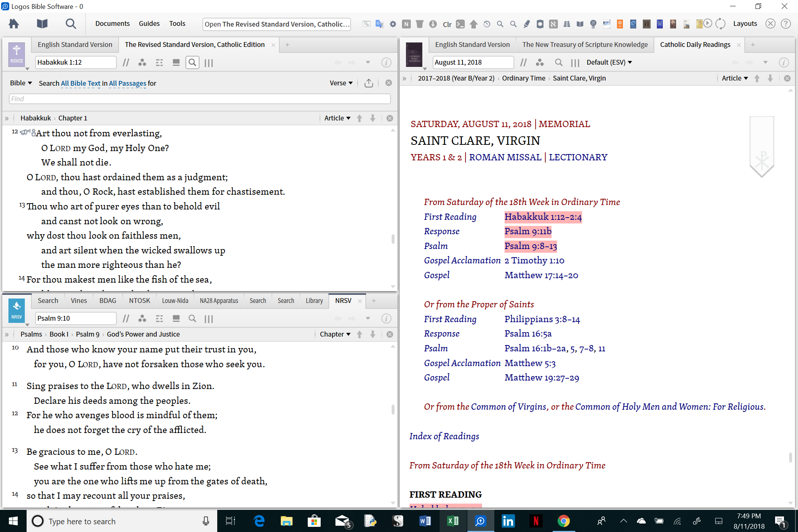Open parallel resources in the RSVCE panel

pyautogui.click(x=126, y=62)
